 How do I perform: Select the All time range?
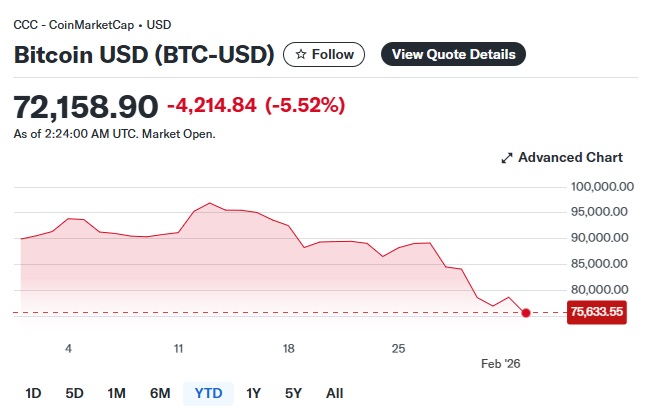point(334,393)
